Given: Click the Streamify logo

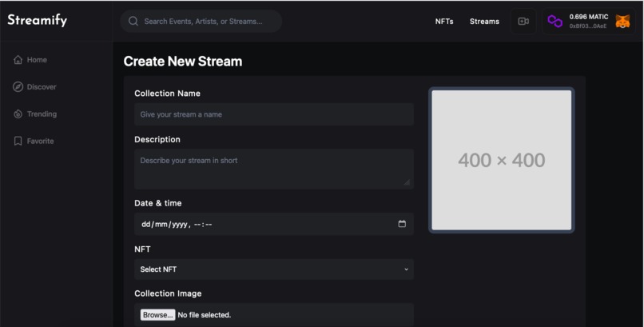Looking at the screenshot, I should coord(38,20).
